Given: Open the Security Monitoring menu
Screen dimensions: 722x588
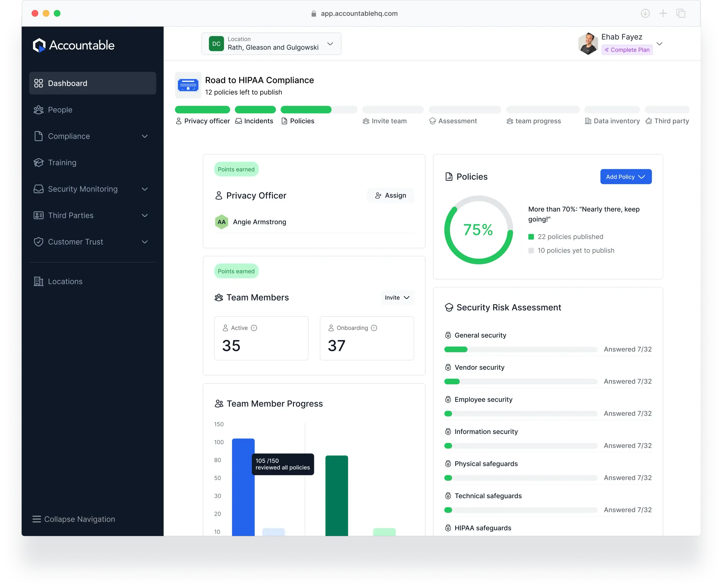Looking at the screenshot, I should pyautogui.click(x=83, y=189).
